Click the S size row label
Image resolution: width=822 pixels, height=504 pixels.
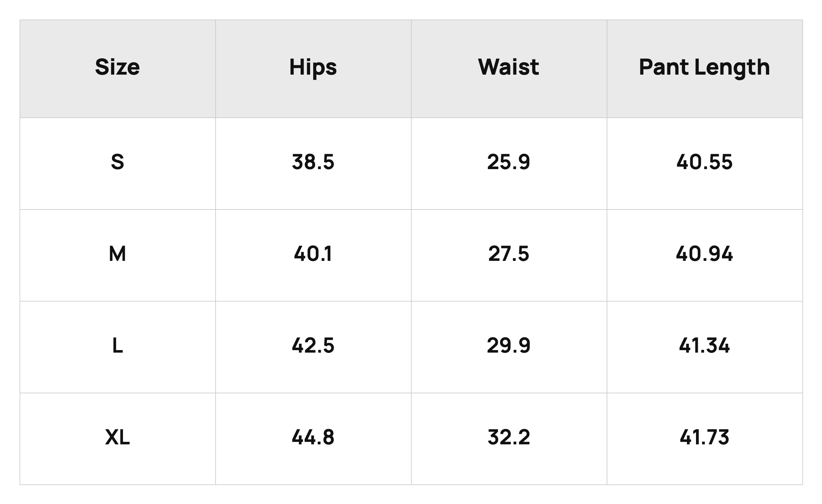click(x=117, y=163)
